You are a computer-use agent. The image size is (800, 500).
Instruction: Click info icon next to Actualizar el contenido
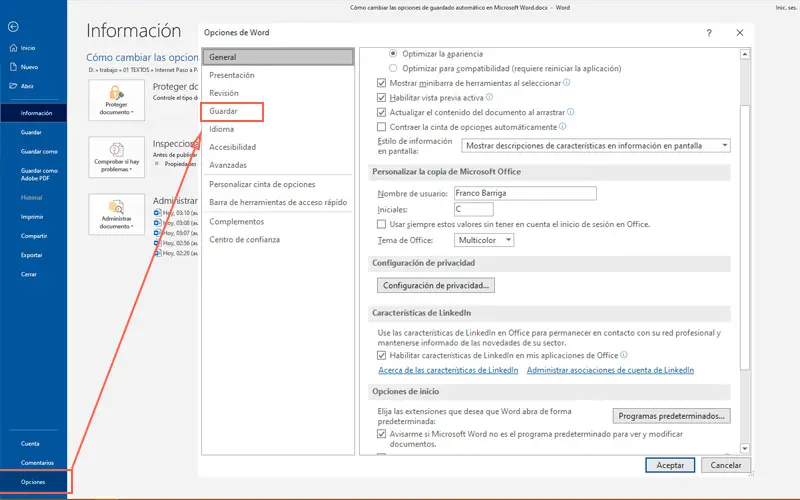click(570, 112)
